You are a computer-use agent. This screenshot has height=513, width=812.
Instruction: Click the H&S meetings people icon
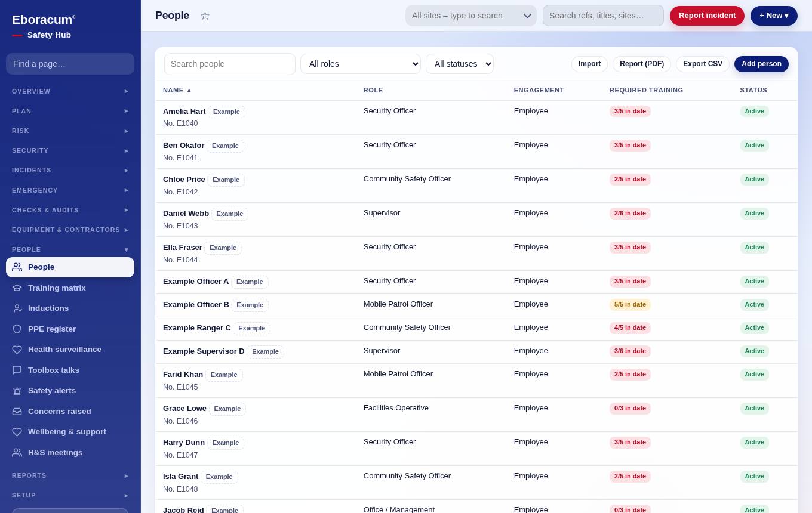point(17,453)
